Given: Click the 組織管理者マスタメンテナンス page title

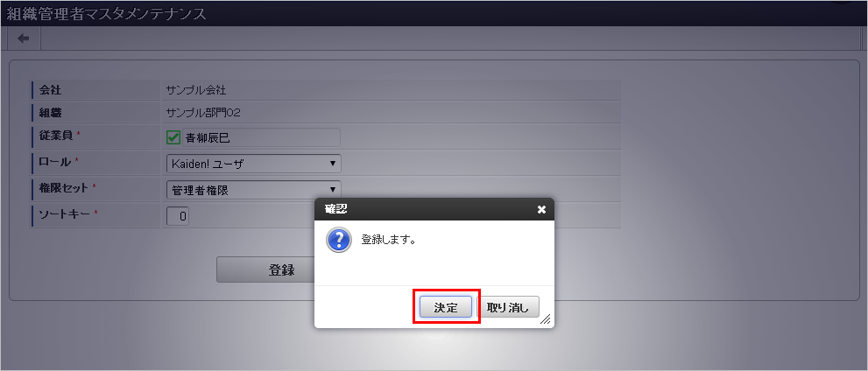Looking at the screenshot, I should coord(106,14).
